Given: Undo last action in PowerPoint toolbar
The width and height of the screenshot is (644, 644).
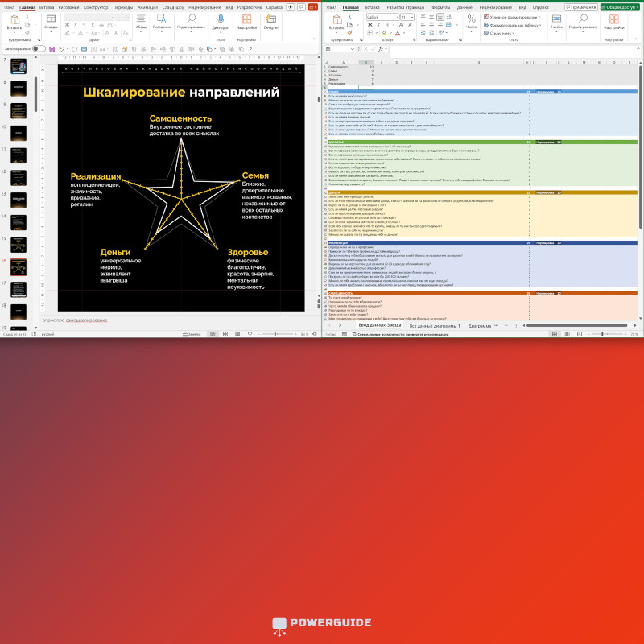Looking at the screenshot, I should coord(61,49).
